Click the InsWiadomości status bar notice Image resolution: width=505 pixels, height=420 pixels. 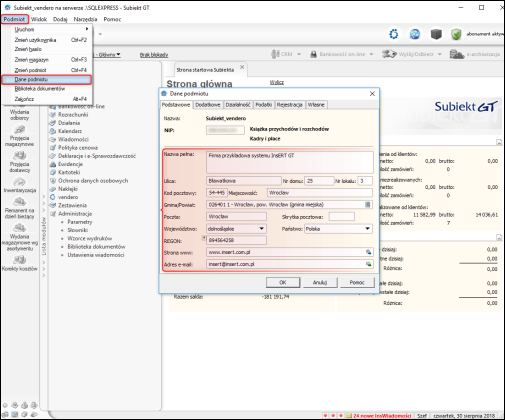point(382,416)
